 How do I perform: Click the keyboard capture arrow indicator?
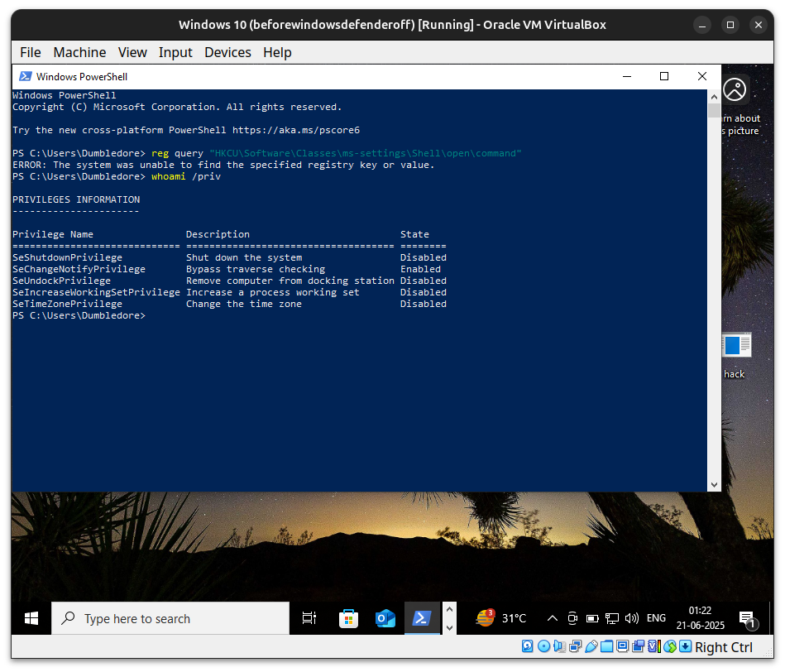(x=686, y=646)
